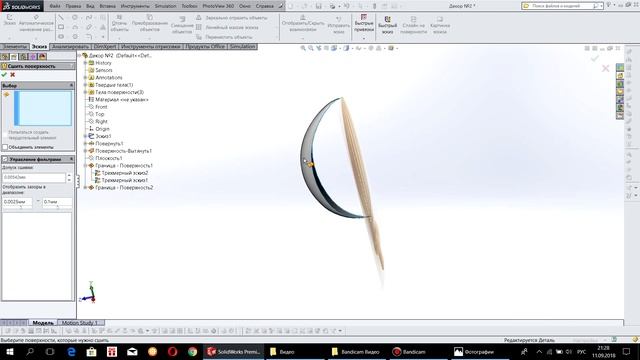
Task: Select the Top plane in tree
Action: (100, 114)
